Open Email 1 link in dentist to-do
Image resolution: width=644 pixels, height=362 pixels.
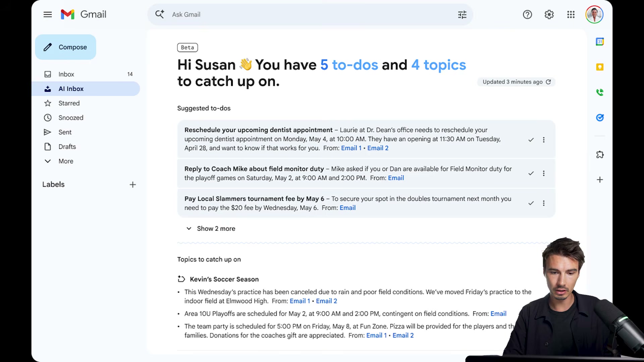click(351, 148)
